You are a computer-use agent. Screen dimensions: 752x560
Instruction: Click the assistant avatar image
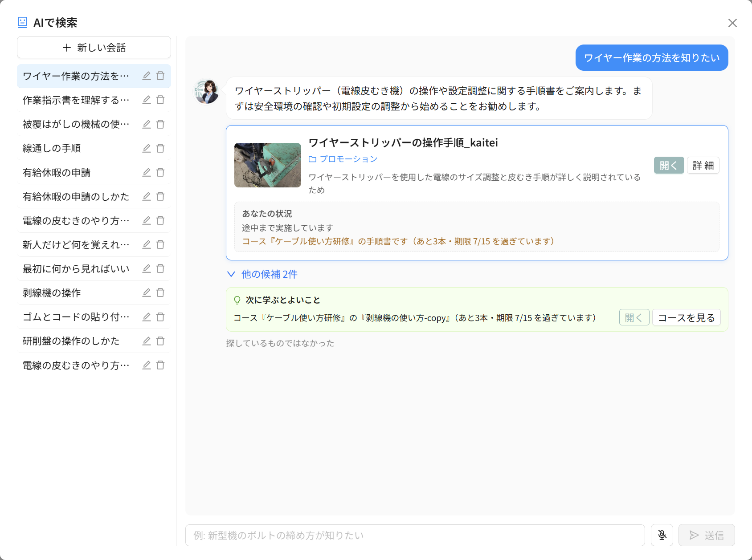pyautogui.click(x=207, y=91)
